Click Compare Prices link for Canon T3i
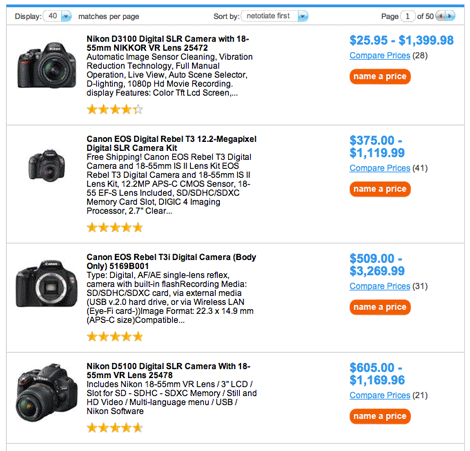This screenshot has height=451, width=470. tap(380, 286)
